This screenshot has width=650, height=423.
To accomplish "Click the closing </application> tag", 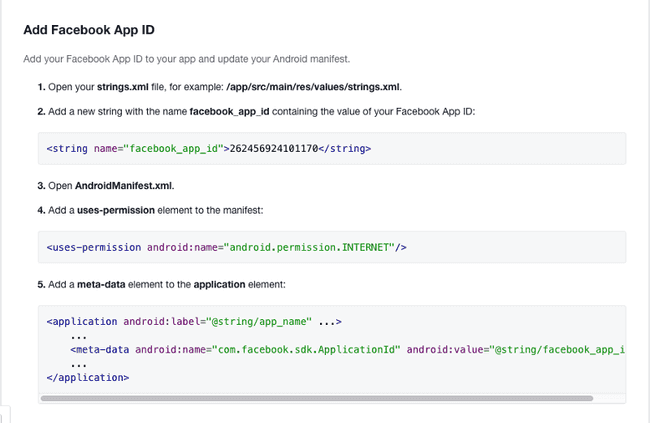I will click(x=88, y=377).
